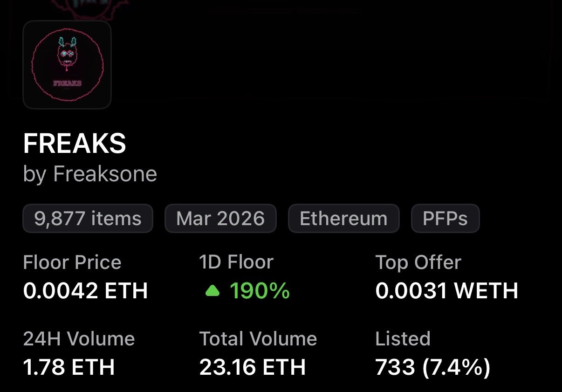Click the 0.0042 ETH floor price value

coord(85,291)
